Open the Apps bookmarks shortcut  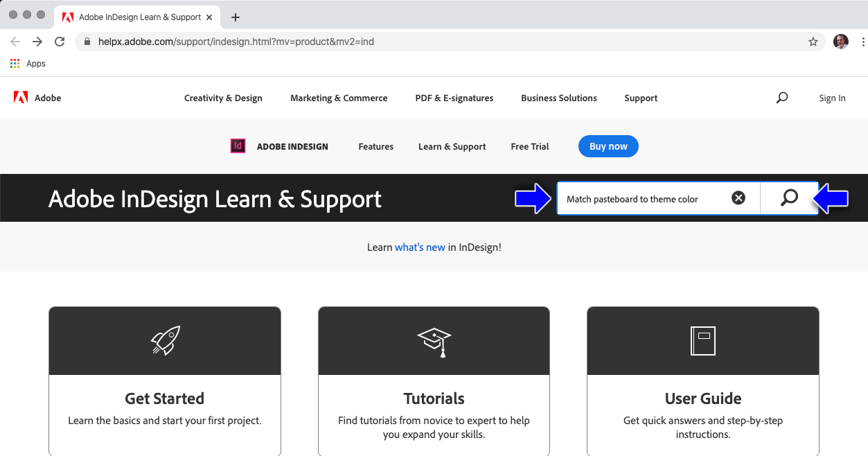point(28,63)
